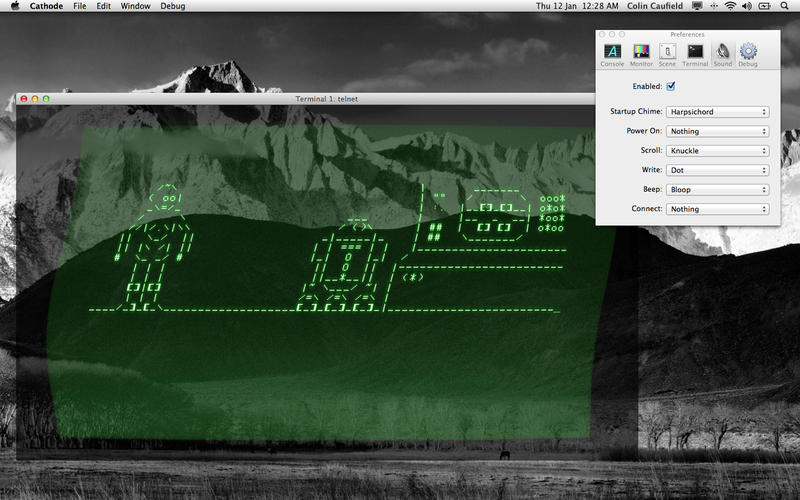Open the Debug menu in menu bar
The width and height of the screenshot is (800, 500).
173,6
